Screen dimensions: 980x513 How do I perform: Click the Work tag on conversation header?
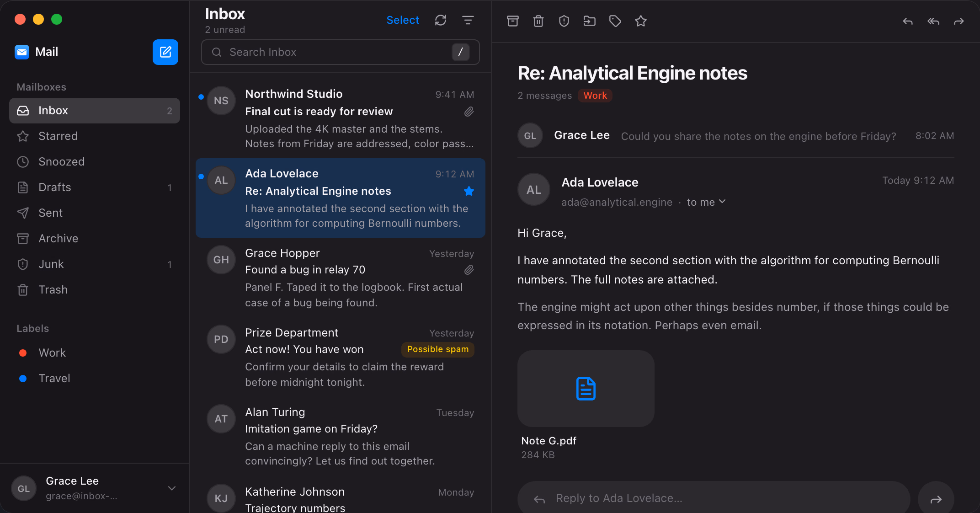[595, 96]
